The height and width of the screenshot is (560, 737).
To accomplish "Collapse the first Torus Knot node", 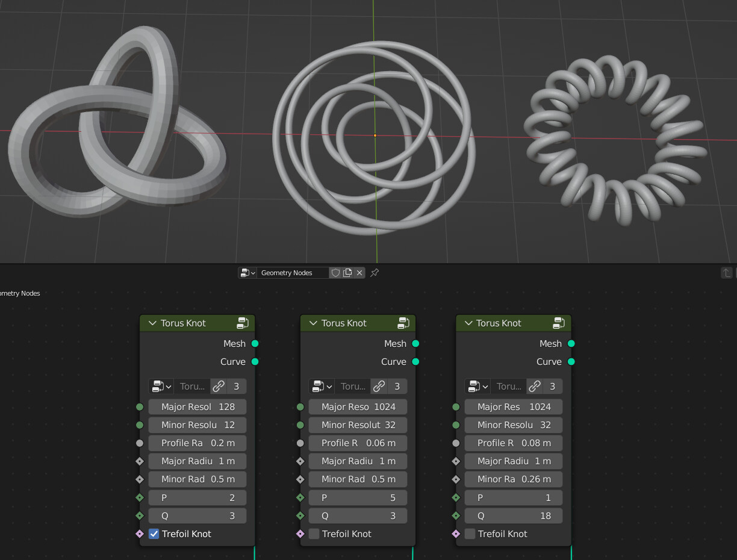I will [x=151, y=323].
